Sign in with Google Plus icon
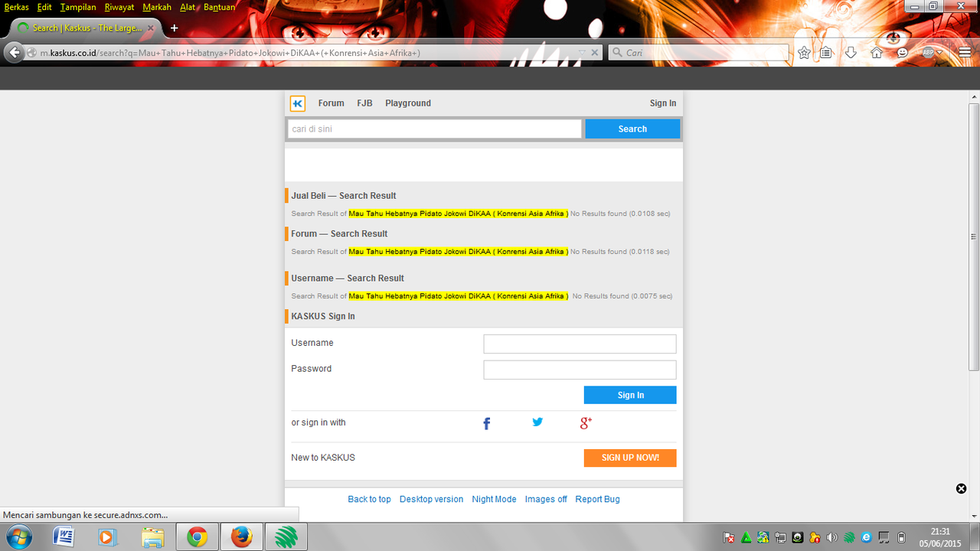 (x=586, y=422)
